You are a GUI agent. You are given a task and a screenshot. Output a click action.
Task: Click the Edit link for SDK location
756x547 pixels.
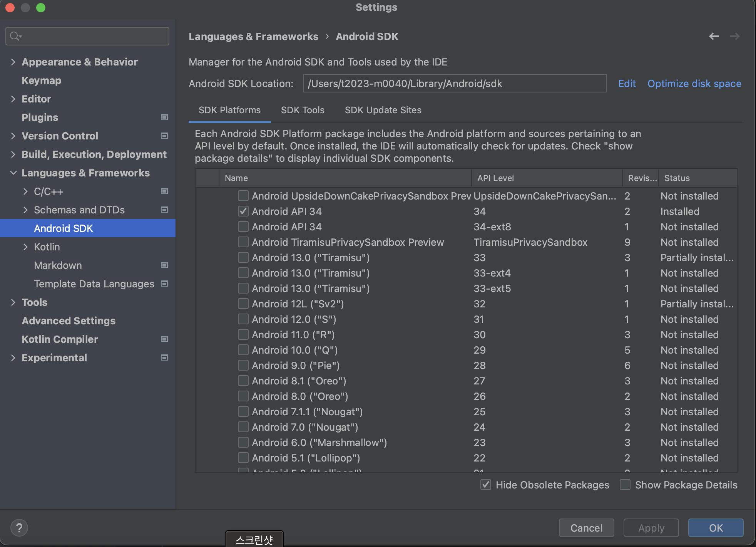(x=627, y=83)
